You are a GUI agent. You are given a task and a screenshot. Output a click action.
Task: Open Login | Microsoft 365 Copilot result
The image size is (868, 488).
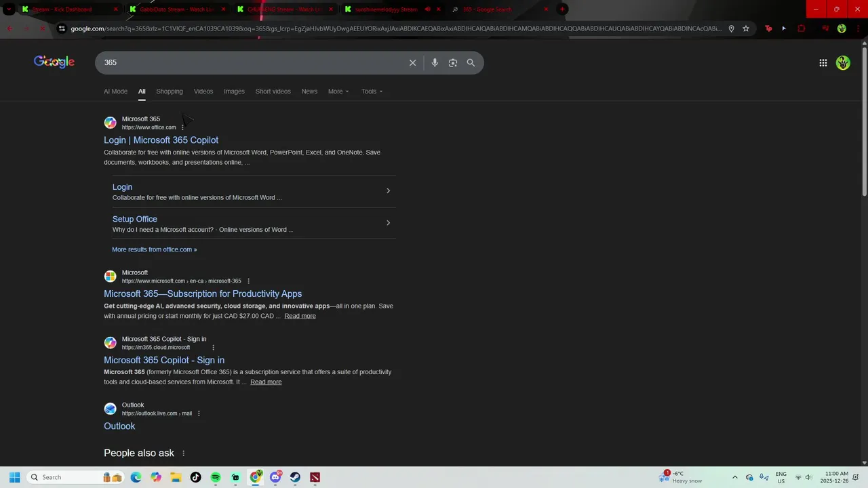coord(161,140)
